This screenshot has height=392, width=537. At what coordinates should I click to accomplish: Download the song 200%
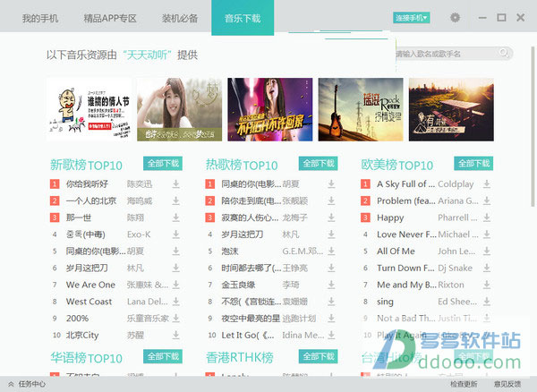pos(176,319)
